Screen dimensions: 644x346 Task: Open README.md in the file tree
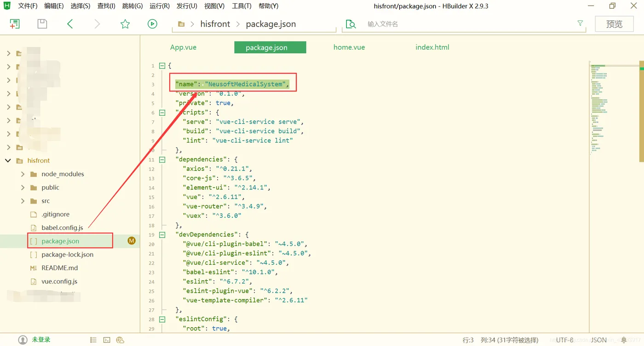coord(59,268)
